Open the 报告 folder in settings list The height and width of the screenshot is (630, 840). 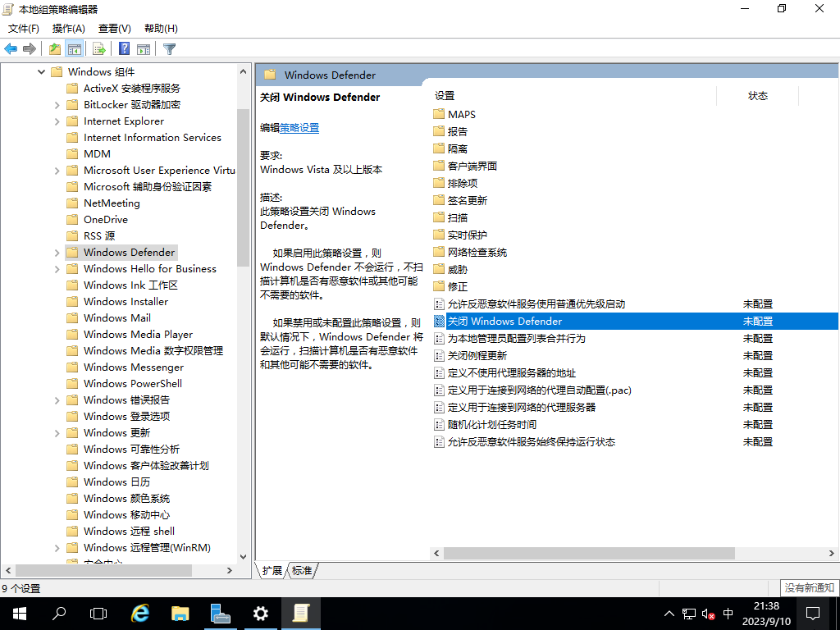click(x=450, y=131)
